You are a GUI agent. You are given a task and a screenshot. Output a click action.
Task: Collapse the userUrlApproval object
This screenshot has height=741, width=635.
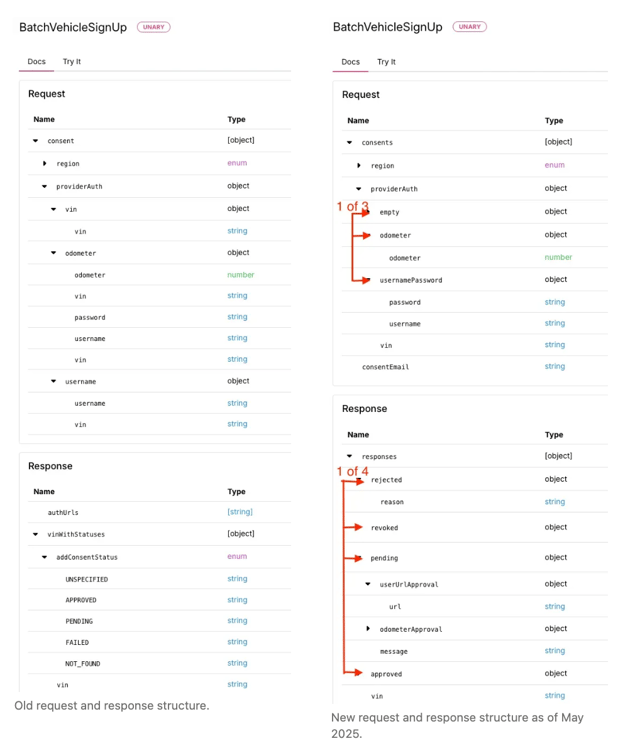click(x=368, y=584)
